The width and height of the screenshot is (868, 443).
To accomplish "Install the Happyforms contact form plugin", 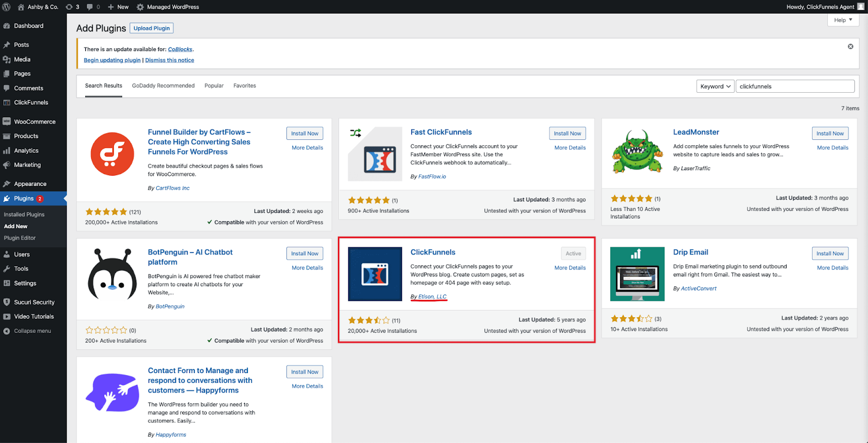I will point(305,372).
